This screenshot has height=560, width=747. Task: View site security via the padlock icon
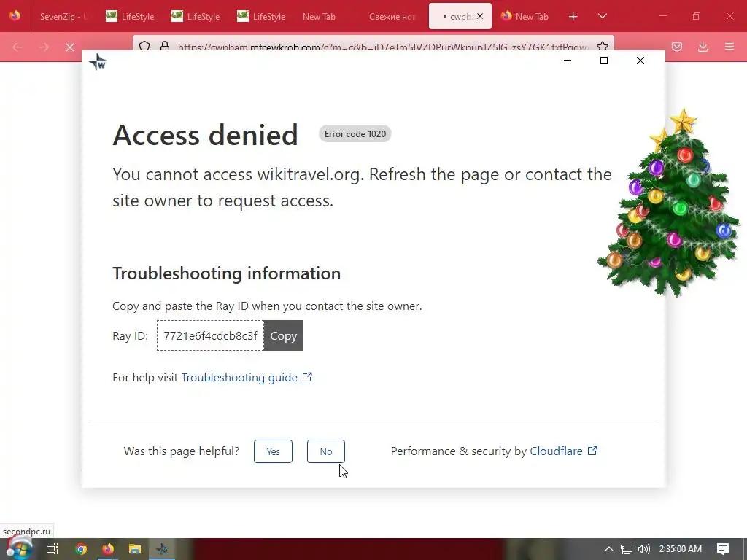pyautogui.click(x=165, y=46)
